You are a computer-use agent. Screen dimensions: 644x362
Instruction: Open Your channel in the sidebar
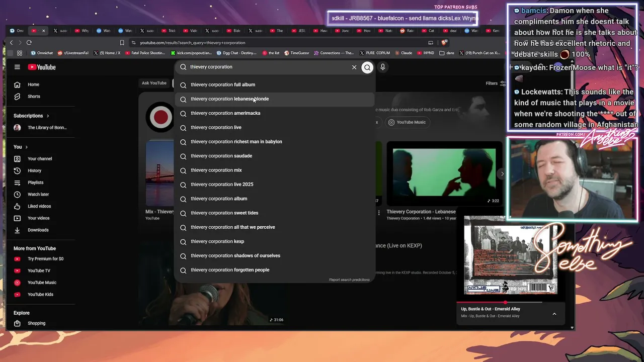pyautogui.click(x=40, y=159)
